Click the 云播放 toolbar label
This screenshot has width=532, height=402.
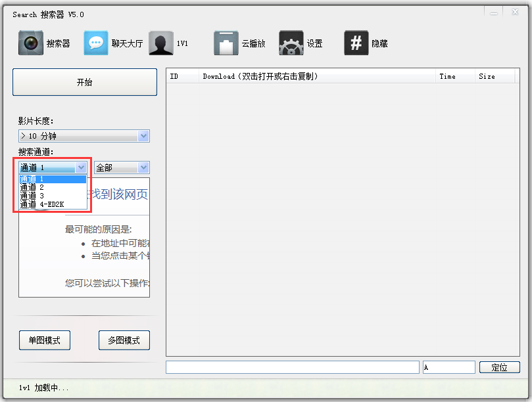253,43
